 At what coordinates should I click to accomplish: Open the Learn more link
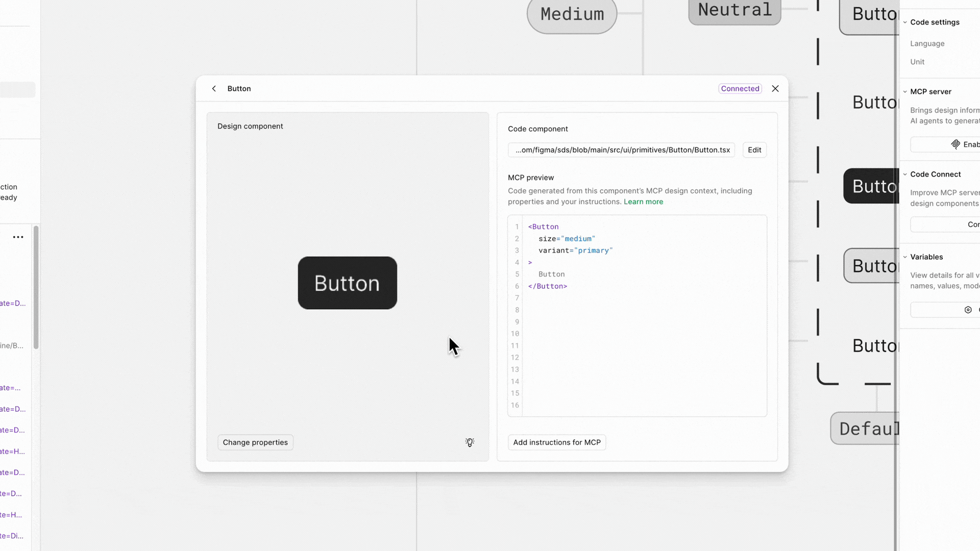click(x=643, y=202)
